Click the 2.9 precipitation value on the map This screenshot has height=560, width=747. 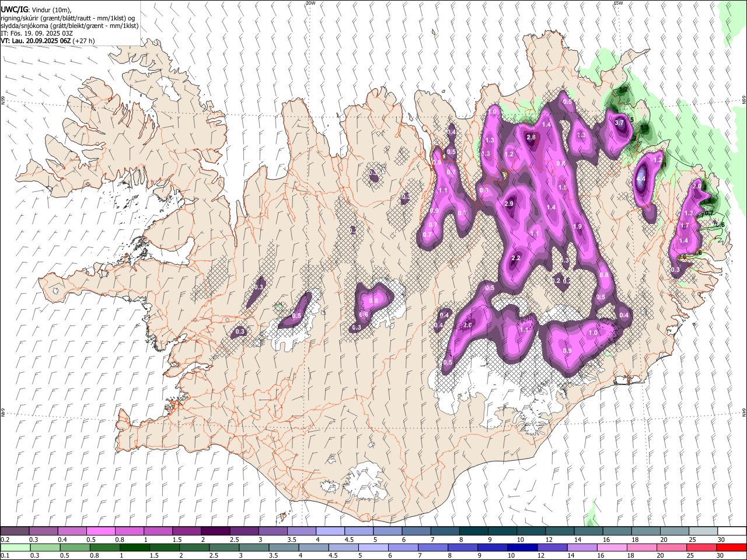pyautogui.click(x=509, y=204)
